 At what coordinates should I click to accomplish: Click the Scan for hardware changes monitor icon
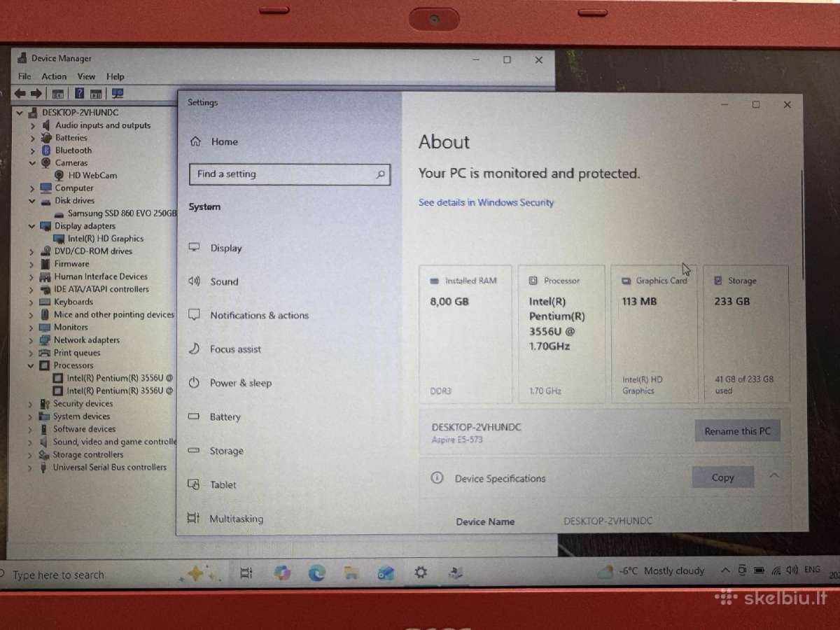pos(118,93)
